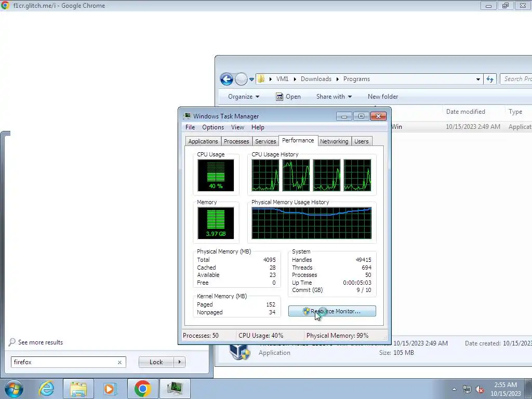Open the address bar history dropdown
532x399 pixels.
[x=478, y=79]
